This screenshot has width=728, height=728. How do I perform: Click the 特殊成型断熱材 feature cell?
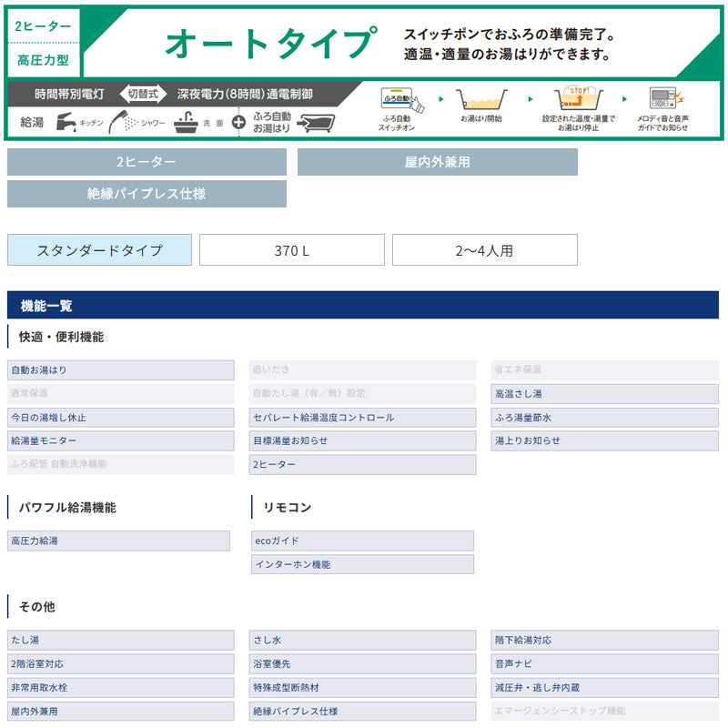click(x=362, y=688)
